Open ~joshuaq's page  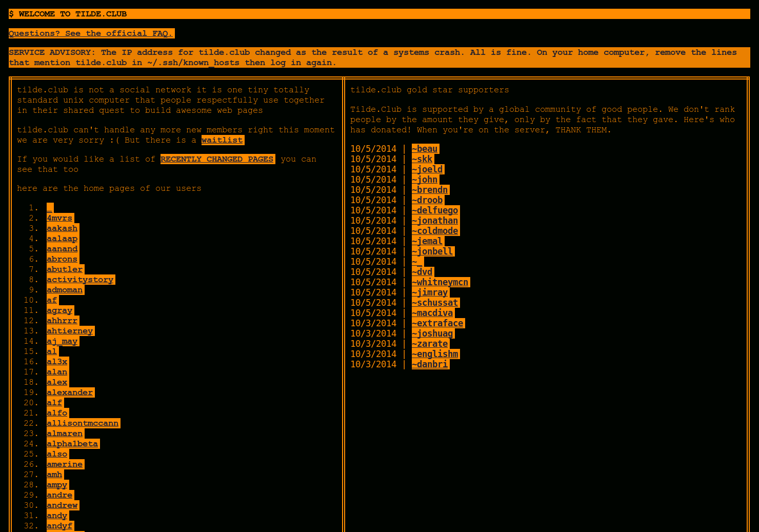tap(432, 333)
